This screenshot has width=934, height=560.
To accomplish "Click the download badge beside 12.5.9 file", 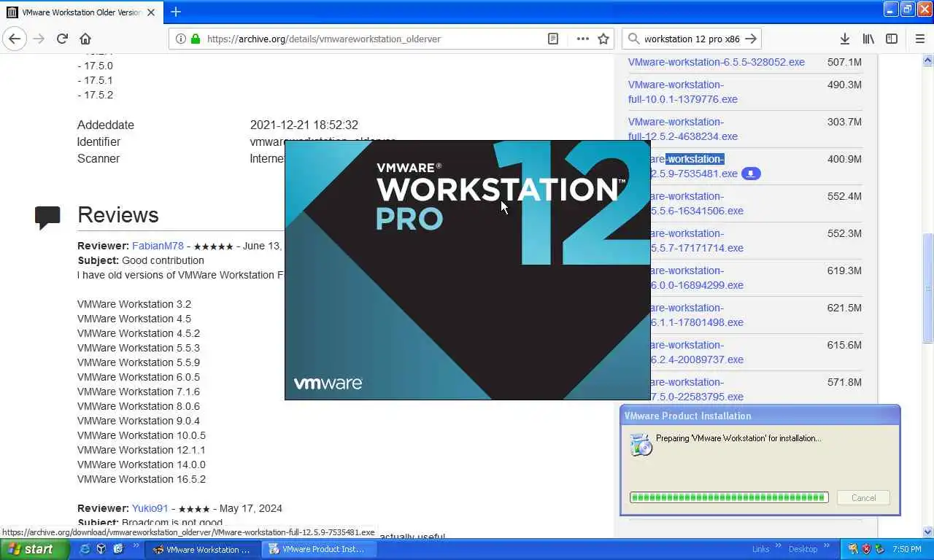I will click(x=751, y=174).
